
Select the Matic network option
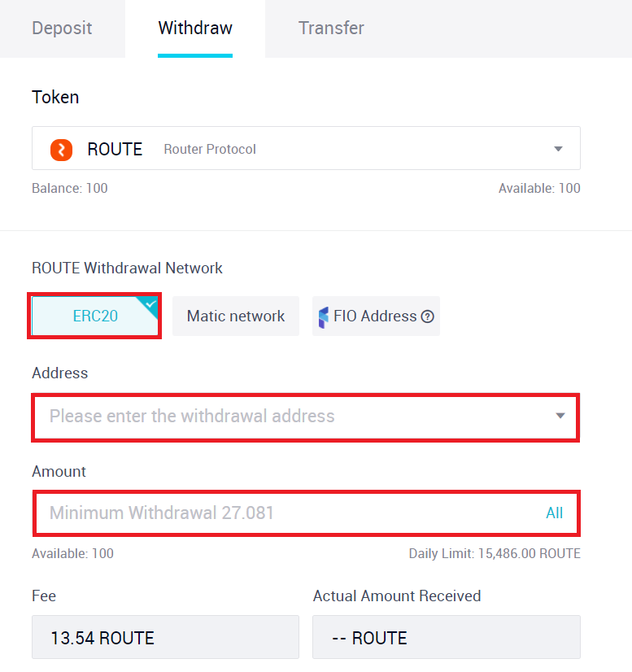[x=236, y=316]
